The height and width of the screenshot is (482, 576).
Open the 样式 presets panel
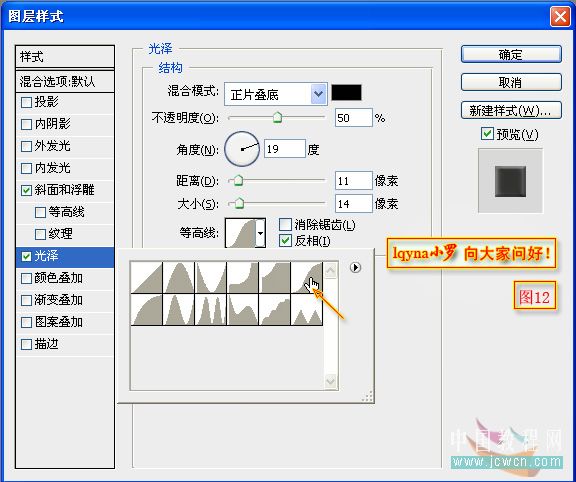coord(65,57)
